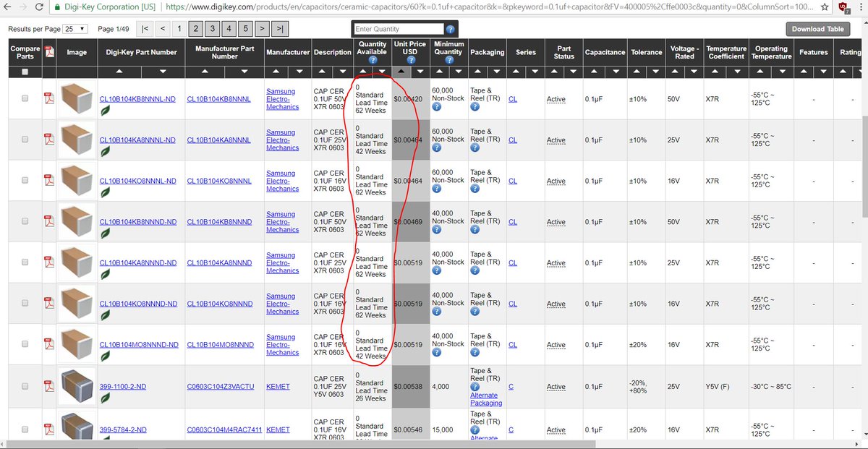The width and height of the screenshot is (868, 449).
Task: Open datasheet PDF for 399-1100-2-ND
Action: (x=49, y=386)
